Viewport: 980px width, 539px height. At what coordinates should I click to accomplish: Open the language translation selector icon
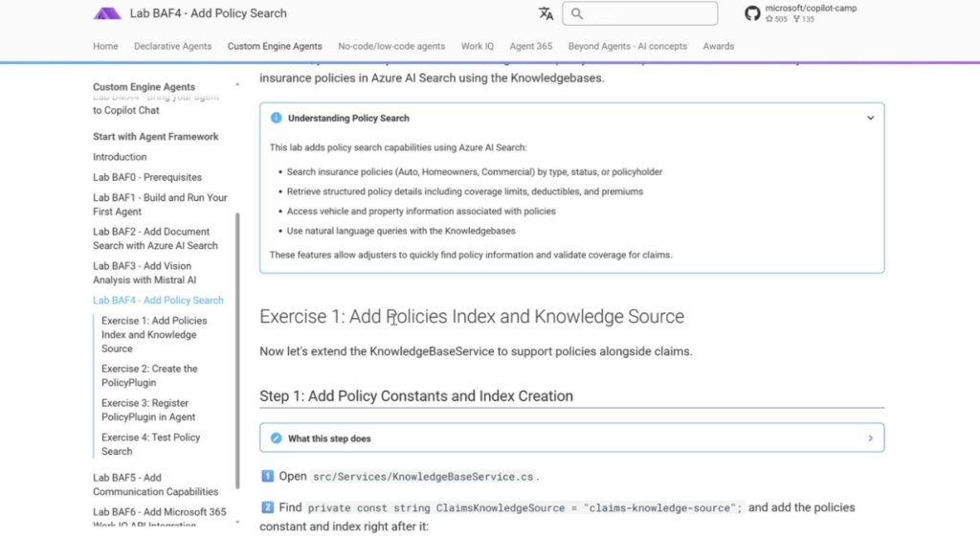(x=546, y=13)
